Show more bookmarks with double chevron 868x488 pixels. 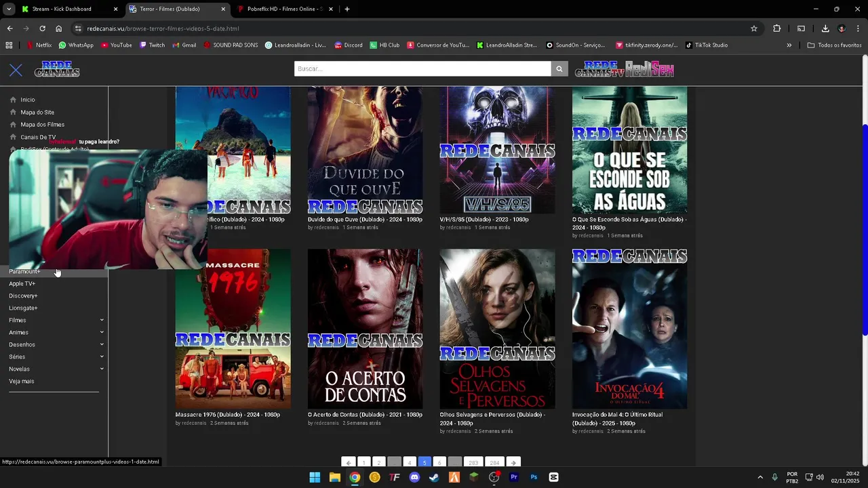789,45
